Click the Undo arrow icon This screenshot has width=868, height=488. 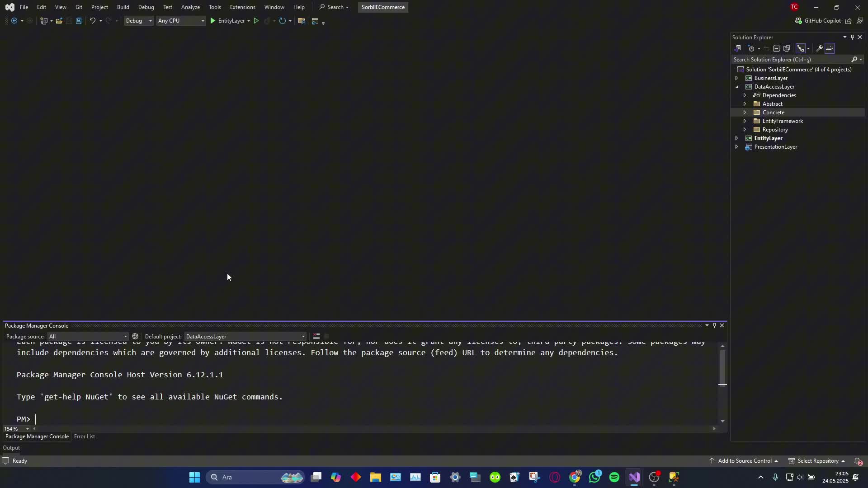tap(92, 21)
